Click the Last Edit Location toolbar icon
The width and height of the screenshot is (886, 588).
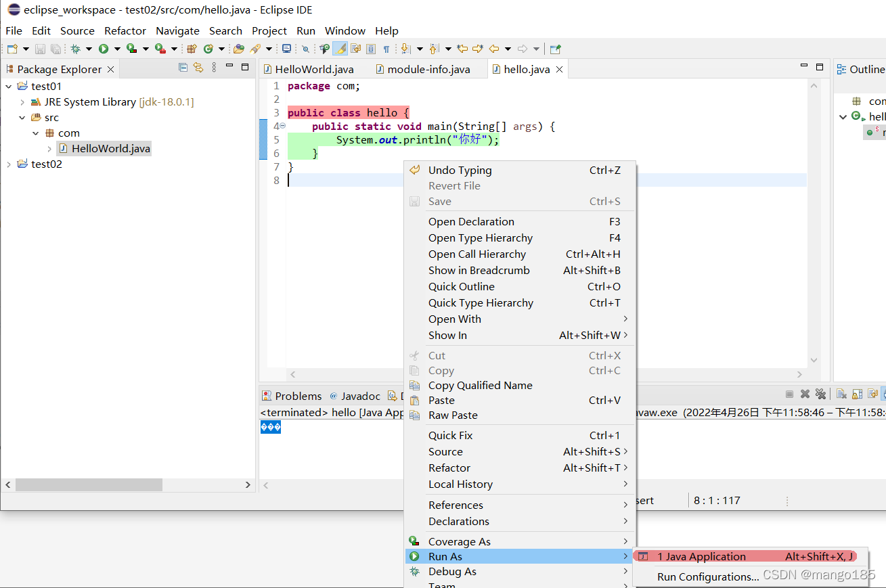pyautogui.click(x=462, y=49)
